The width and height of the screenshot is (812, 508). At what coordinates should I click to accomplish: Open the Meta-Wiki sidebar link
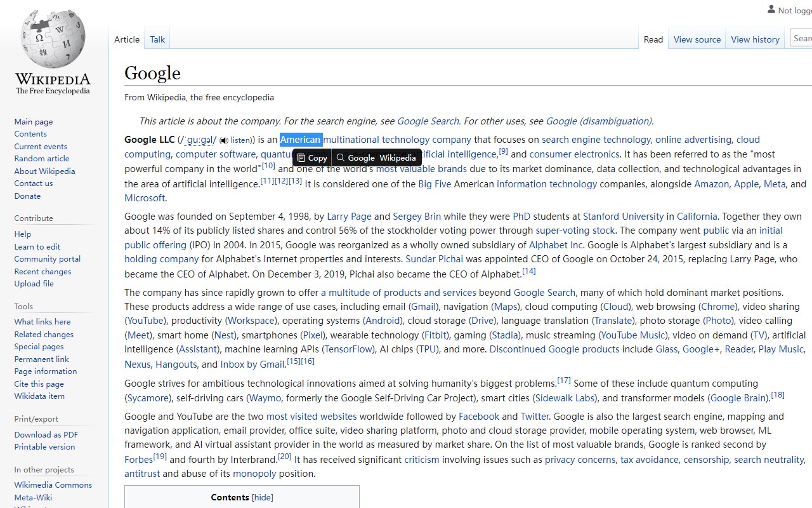coord(33,498)
